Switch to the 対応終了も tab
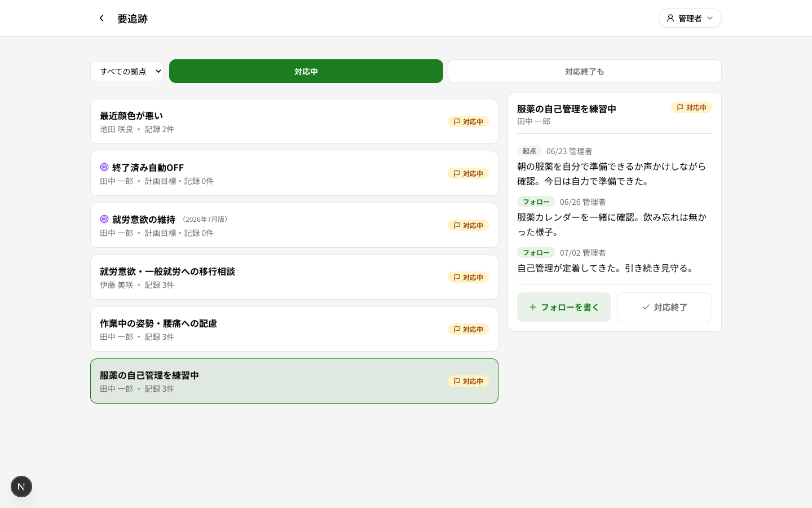This screenshot has width=812, height=508. (584, 71)
